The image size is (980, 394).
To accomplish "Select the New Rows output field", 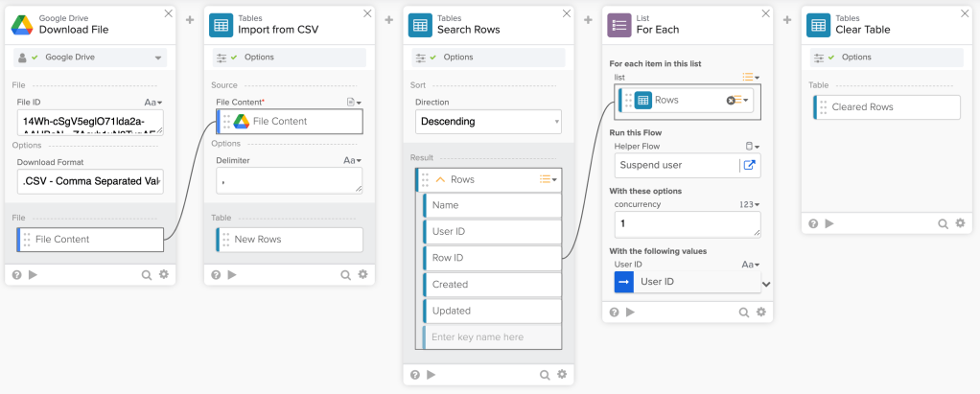I will click(290, 240).
